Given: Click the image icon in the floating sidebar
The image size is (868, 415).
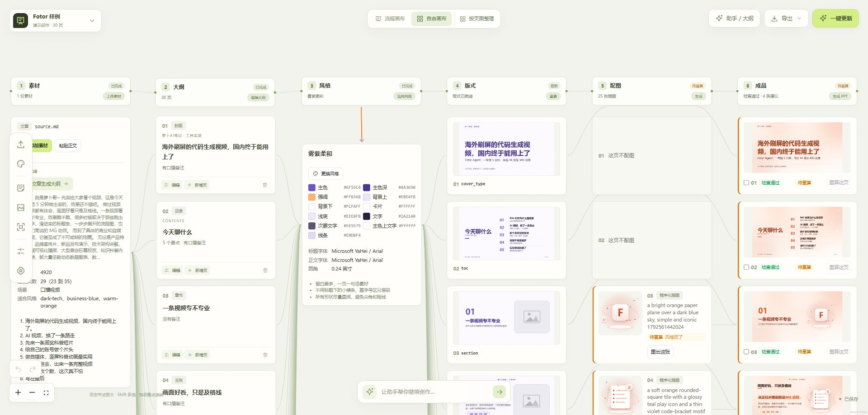Looking at the screenshot, I should pos(21,208).
